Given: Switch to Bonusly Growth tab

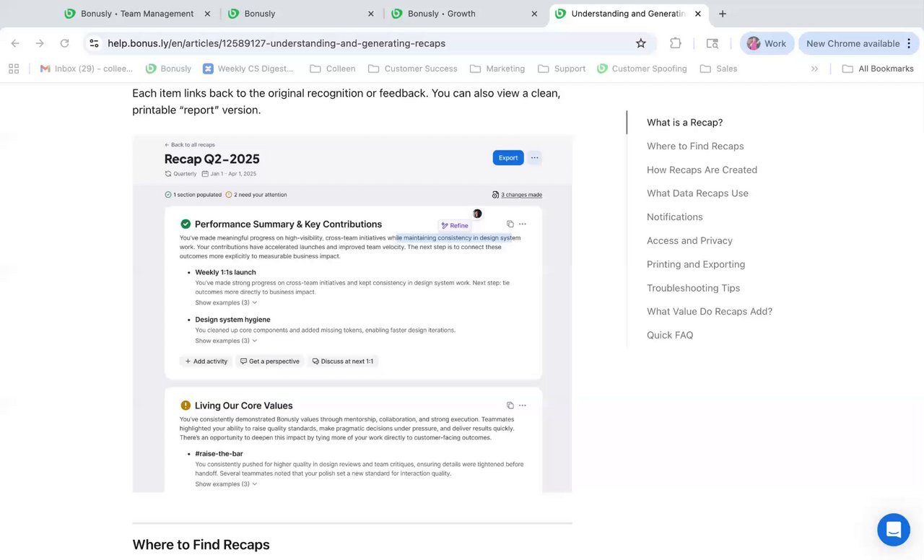Looking at the screenshot, I should [441, 14].
